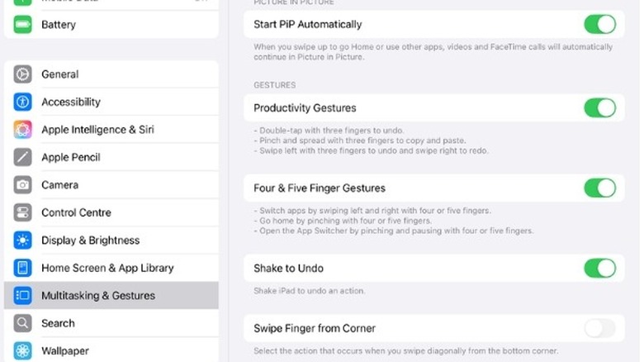
Task: Tap the Display & Brightness sun icon
Action: point(23,241)
